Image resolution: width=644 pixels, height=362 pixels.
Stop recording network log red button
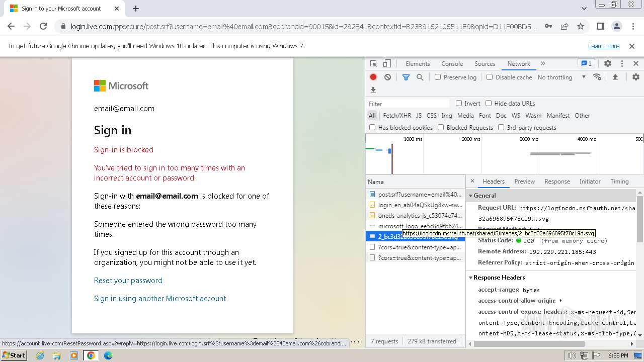pos(373,77)
